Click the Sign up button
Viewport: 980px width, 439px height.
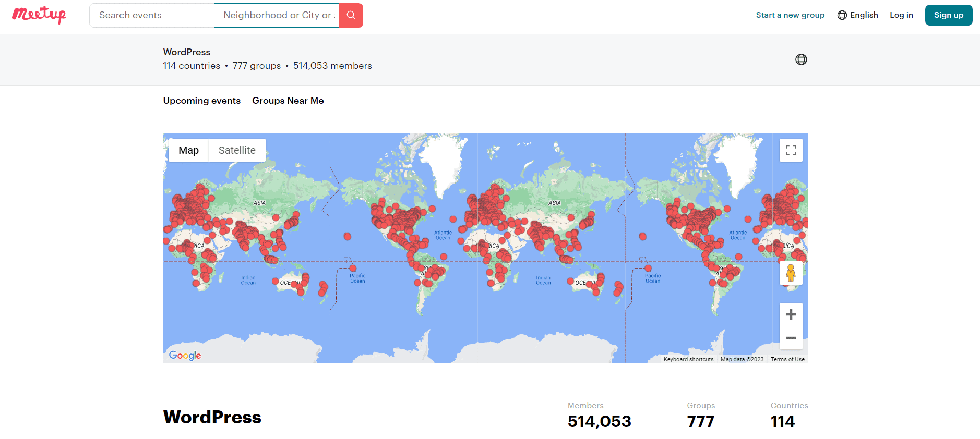[949, 15]
